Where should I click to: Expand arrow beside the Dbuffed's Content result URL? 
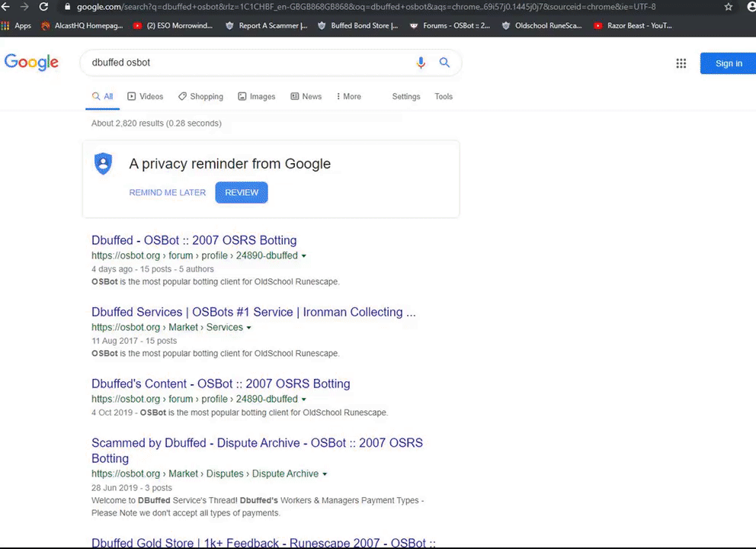[x=304, y=400]
